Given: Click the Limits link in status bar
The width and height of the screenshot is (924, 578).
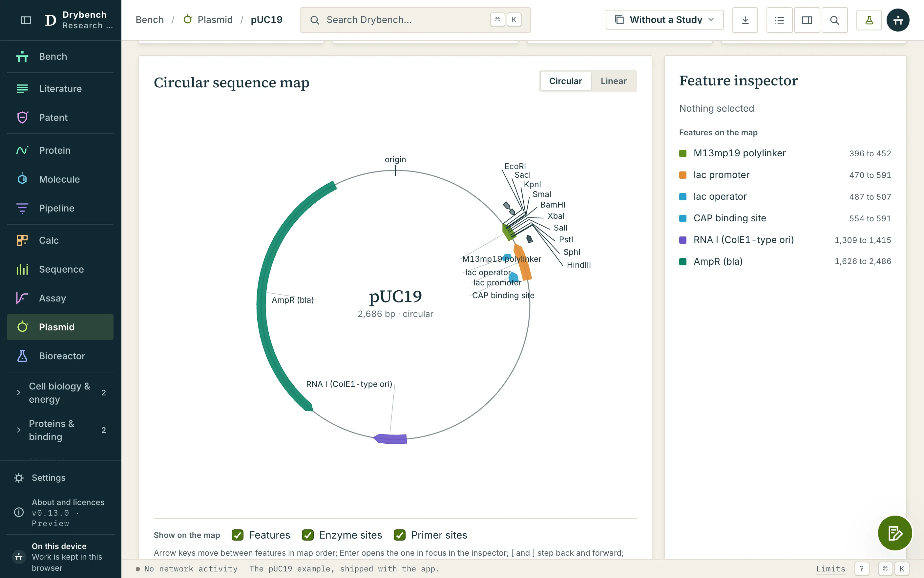Looking at the screenshot, I should pos(830,569).
